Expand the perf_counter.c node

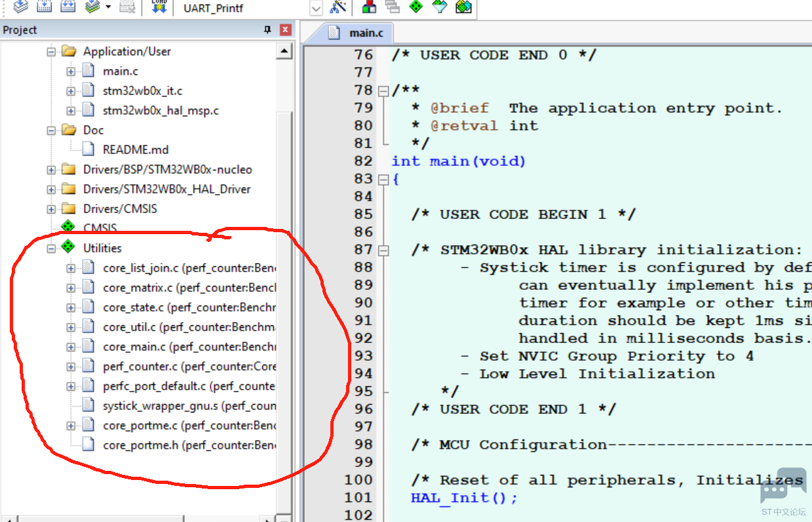click(x=71, y=366)
